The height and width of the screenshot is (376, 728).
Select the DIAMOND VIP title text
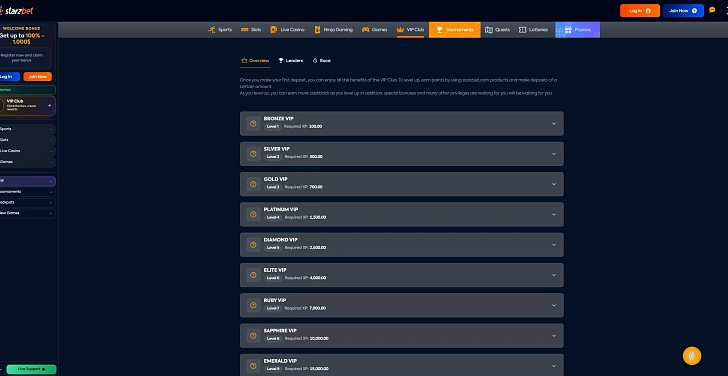coord(281,240)
